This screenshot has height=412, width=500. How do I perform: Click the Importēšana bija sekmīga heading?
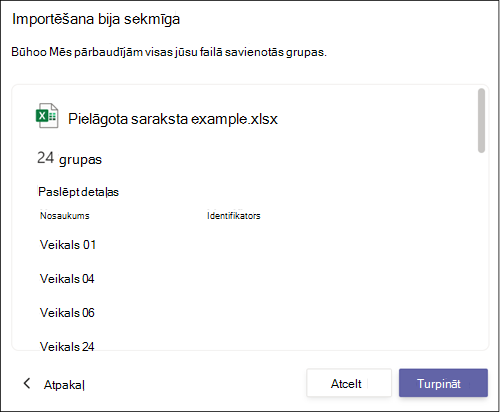point(96,19)
